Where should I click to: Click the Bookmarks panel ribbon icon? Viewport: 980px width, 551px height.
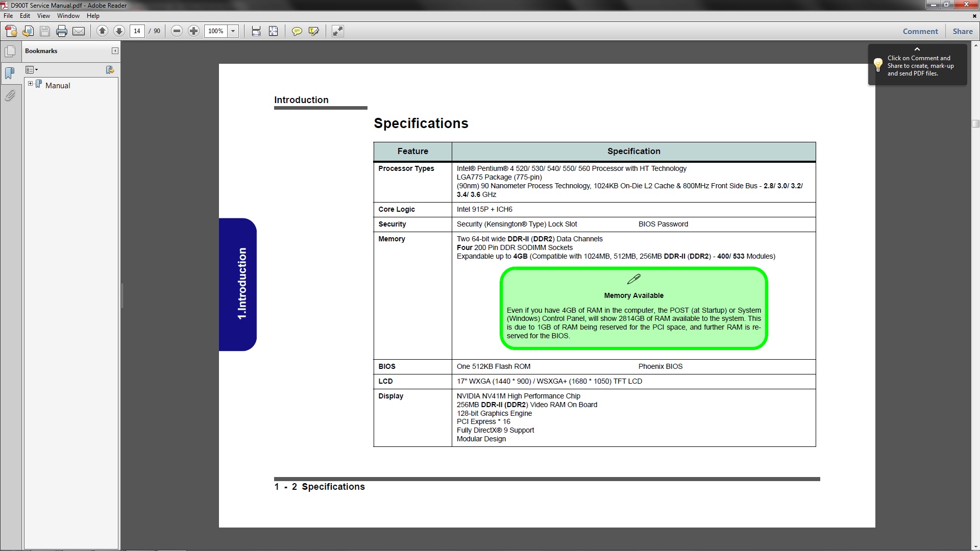tap(10, 73)
